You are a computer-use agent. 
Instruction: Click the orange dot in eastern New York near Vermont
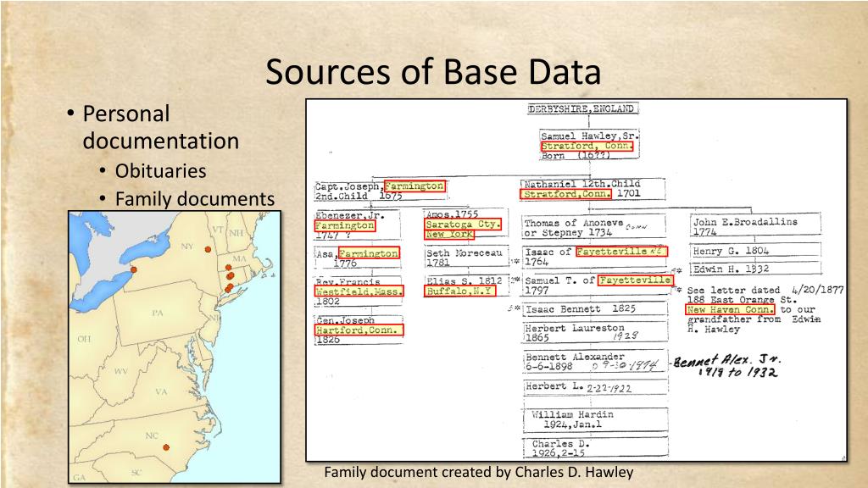coord(209,250)
